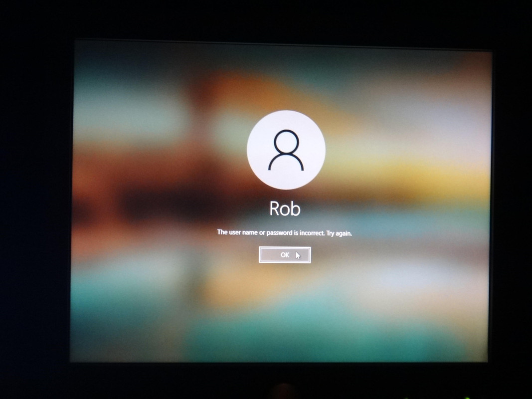Select the Rob account name

[x=285, y=208]
